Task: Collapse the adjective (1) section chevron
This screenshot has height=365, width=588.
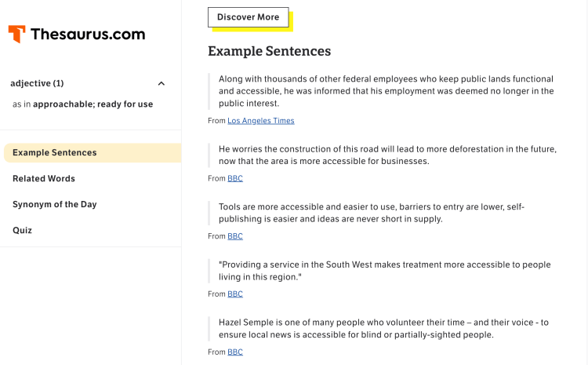Action: click(x=162, y=84)
